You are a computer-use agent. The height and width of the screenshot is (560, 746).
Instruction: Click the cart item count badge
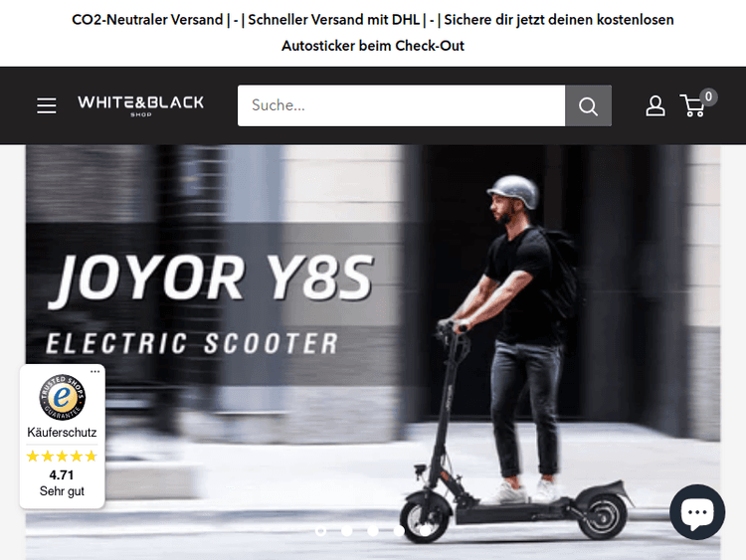[708, 97]
